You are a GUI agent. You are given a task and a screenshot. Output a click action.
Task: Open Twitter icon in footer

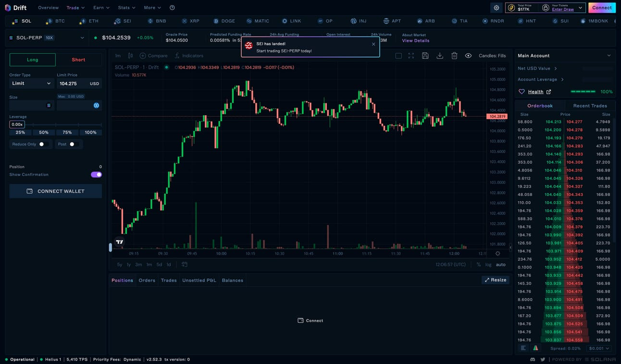tap(543, 359)
